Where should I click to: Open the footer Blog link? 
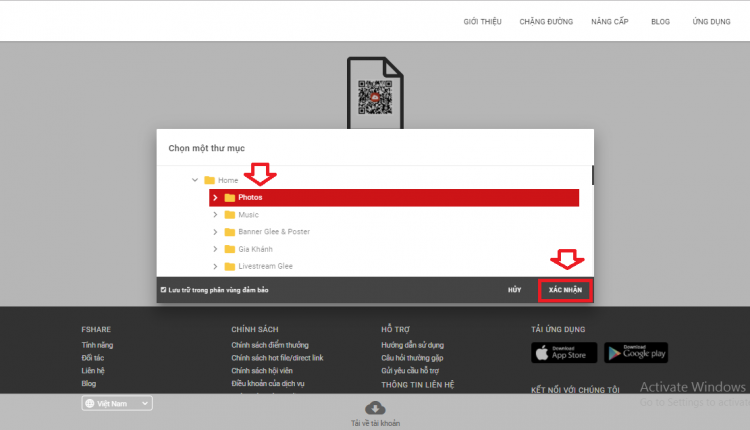pyautogui.click(x=88, y=384)
